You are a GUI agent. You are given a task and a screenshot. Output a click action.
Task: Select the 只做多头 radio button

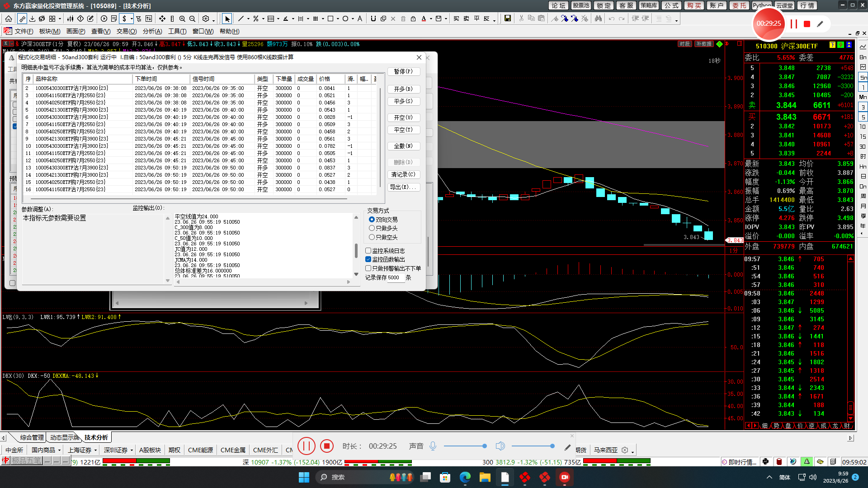[x=372, y=228]
